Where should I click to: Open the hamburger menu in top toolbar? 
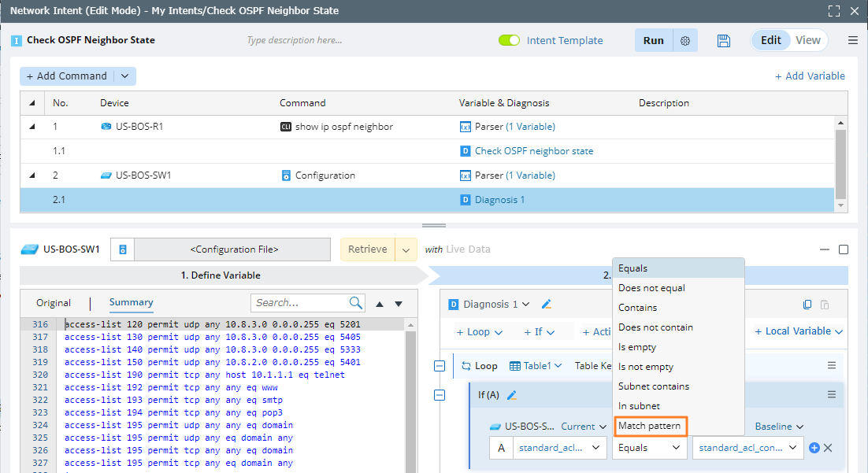pyautogui.click(x=853, y=41)
